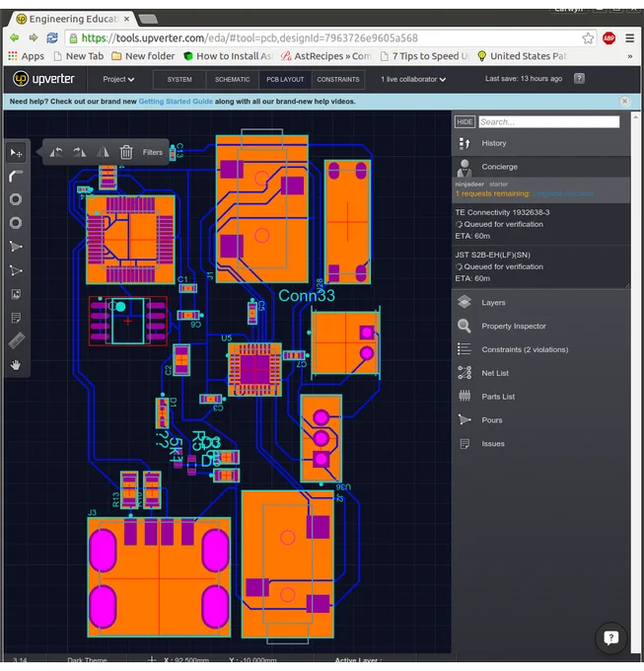Click the HIDE sidebar button
Image resolution: width=644 pixels, height=671 pixels.
pos(465,122)
